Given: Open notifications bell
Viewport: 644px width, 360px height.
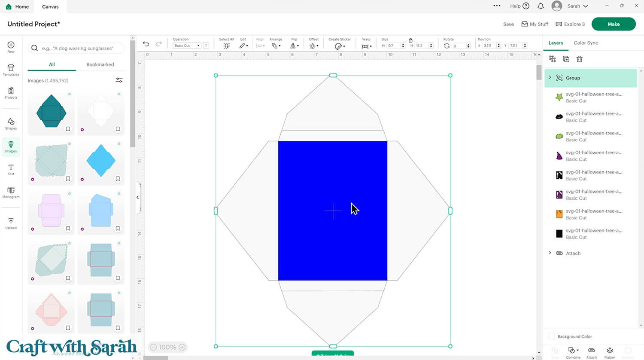Looking at the screenshot, I should (541, 6).
